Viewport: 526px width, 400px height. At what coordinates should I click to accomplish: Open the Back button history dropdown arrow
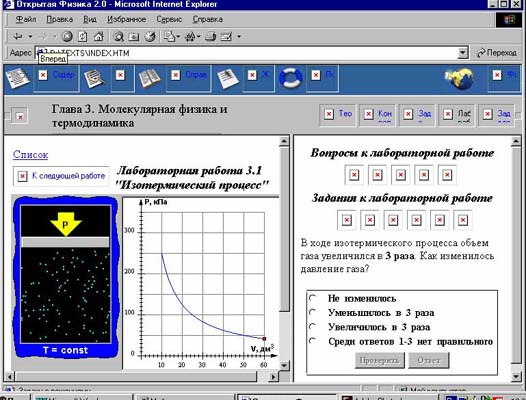tap(30, 36)
